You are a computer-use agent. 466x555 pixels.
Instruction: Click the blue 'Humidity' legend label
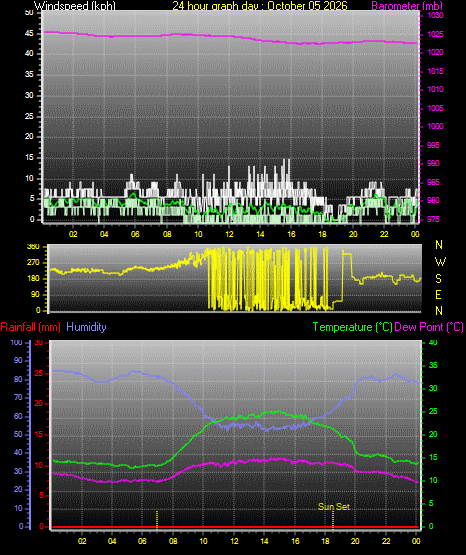(86, 327)
